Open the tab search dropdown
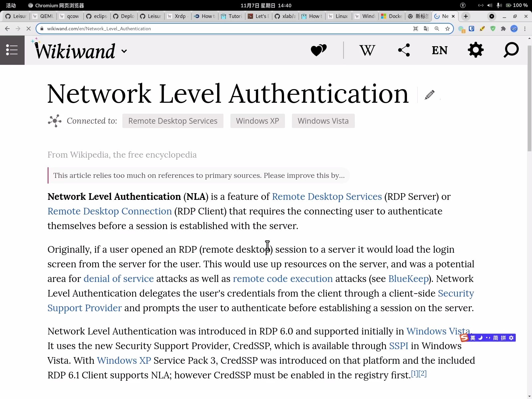The image size is (532, 399). pyautogui.click(x=492, y=16)
